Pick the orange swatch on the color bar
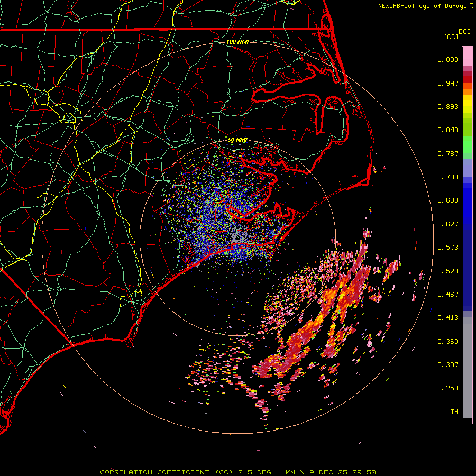The image size is (476, 476). pos(467,91)
